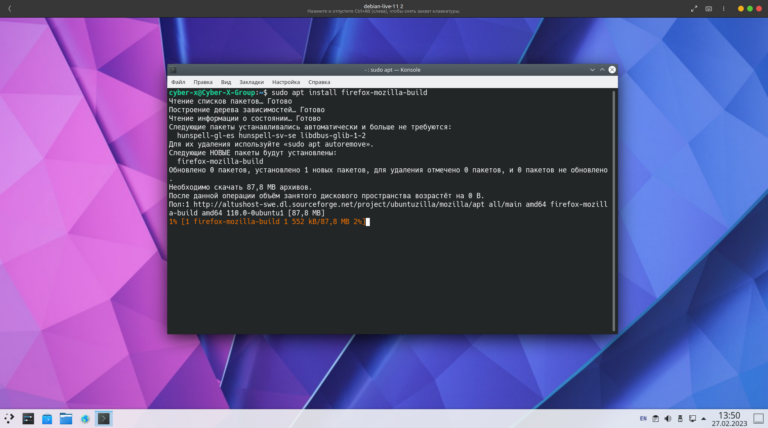Viewport: 768px width, 428px height.
Task: Expand hidden system tray icons arrow
Action: [x=703, y=419]
